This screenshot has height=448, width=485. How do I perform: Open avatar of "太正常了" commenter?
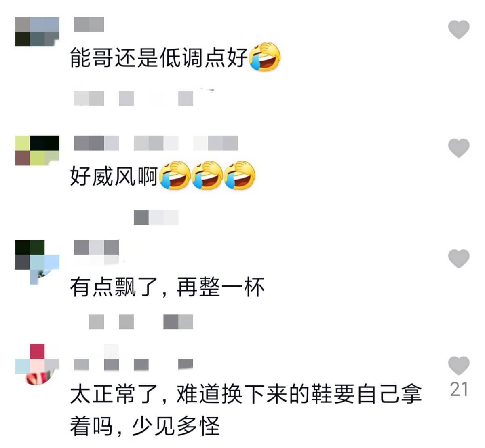tap(37, 365)
